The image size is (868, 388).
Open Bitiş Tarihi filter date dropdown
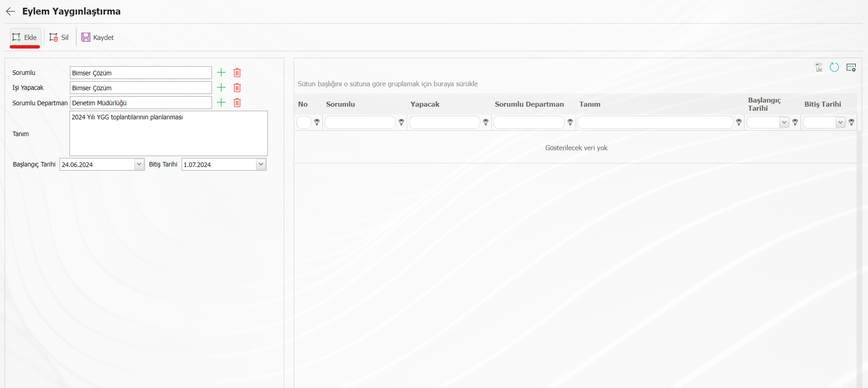(840, 122)
